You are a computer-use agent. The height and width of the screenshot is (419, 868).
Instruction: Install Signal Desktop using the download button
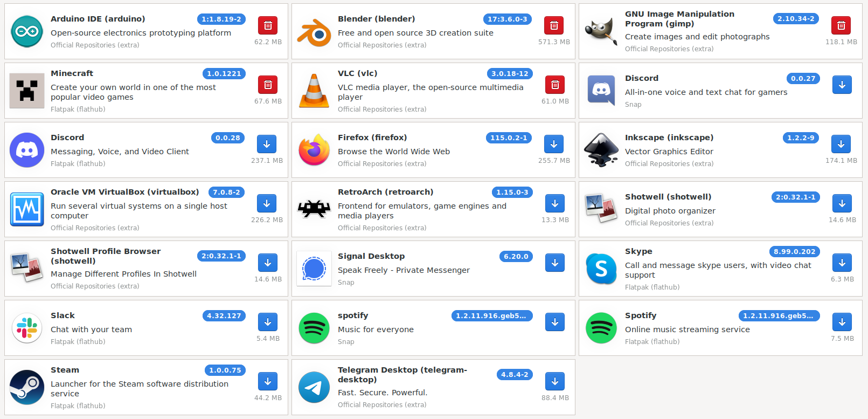[x=555, y=263]
